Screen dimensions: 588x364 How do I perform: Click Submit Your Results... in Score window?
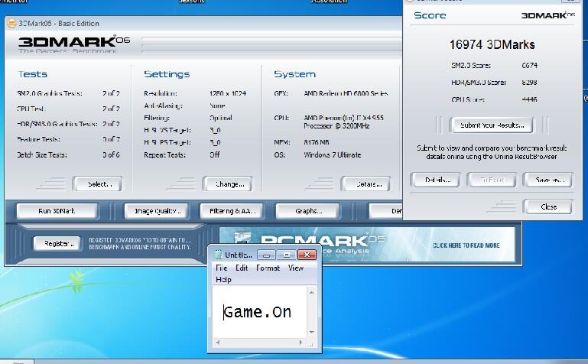[x=492, y=125]
